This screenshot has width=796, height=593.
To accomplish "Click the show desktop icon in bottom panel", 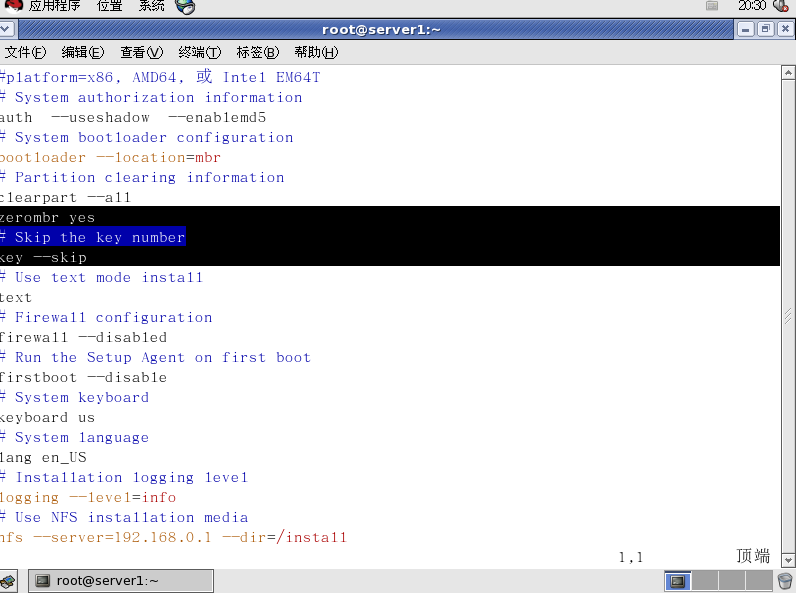I will click(8, 581).
